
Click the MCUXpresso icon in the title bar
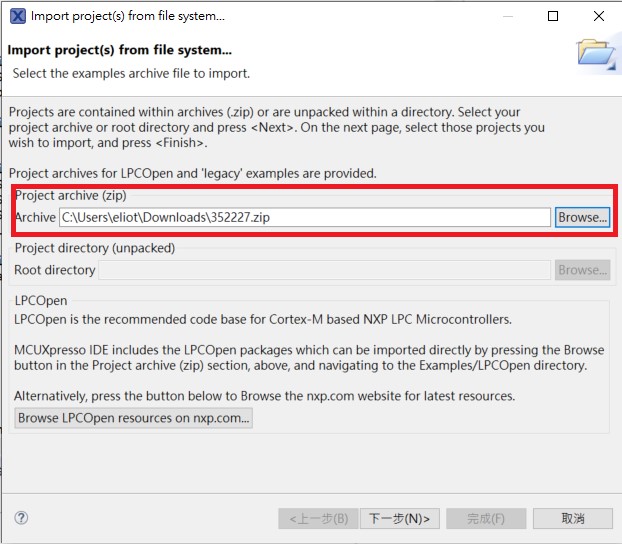(17, 16)
